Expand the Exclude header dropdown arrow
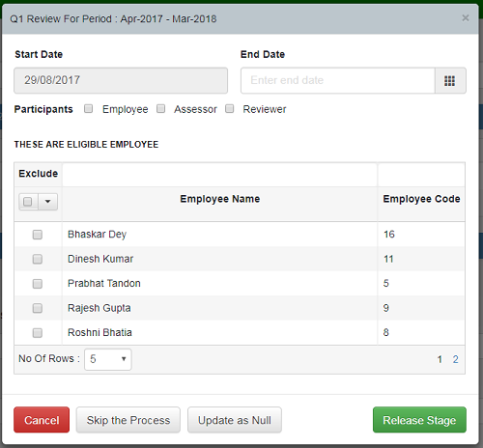The height and width of the screenshot is (448, 483). click(48, 202)
